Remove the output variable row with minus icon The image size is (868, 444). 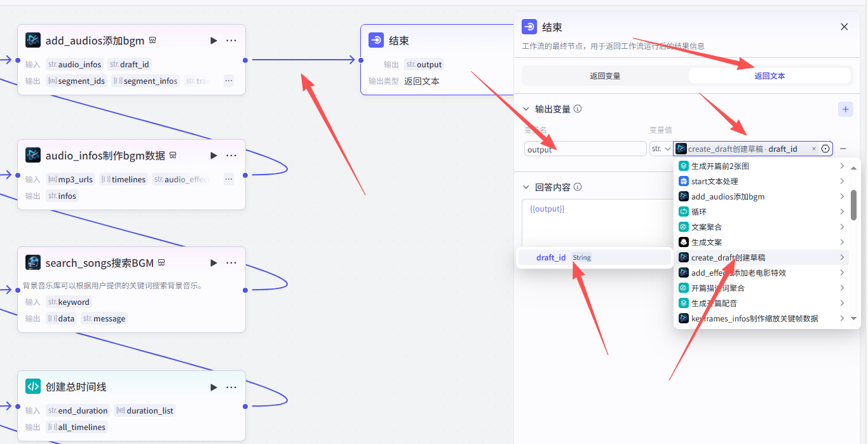coord(843,149)
